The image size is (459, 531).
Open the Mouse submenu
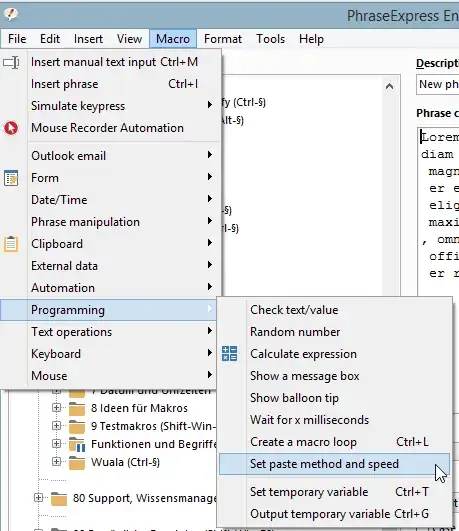coord(109,376)
